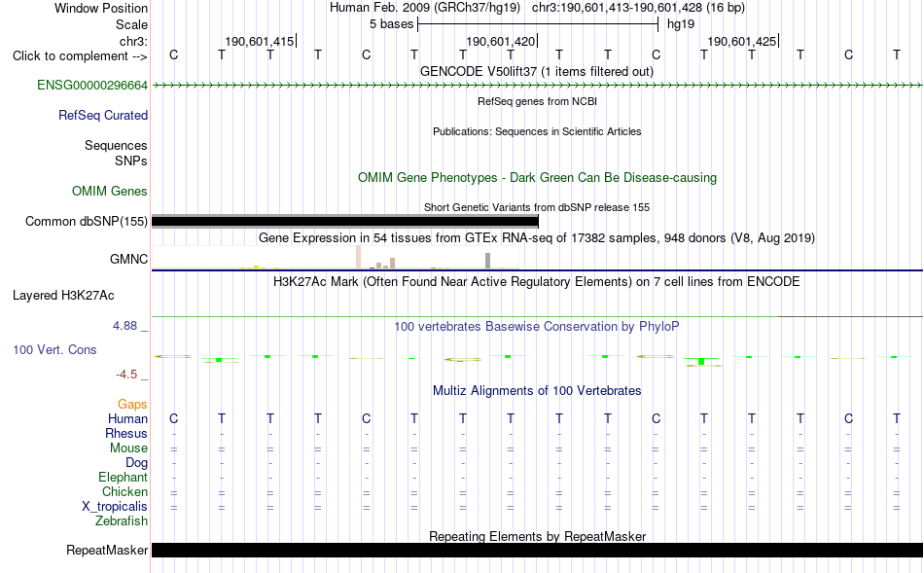Click the Window Position label
Viewport: 924px width, 573px height.
coord(101,8)
